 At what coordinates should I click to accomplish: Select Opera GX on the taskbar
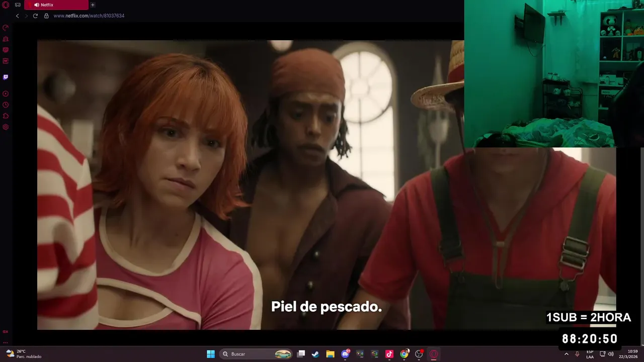tap(434, 354)
